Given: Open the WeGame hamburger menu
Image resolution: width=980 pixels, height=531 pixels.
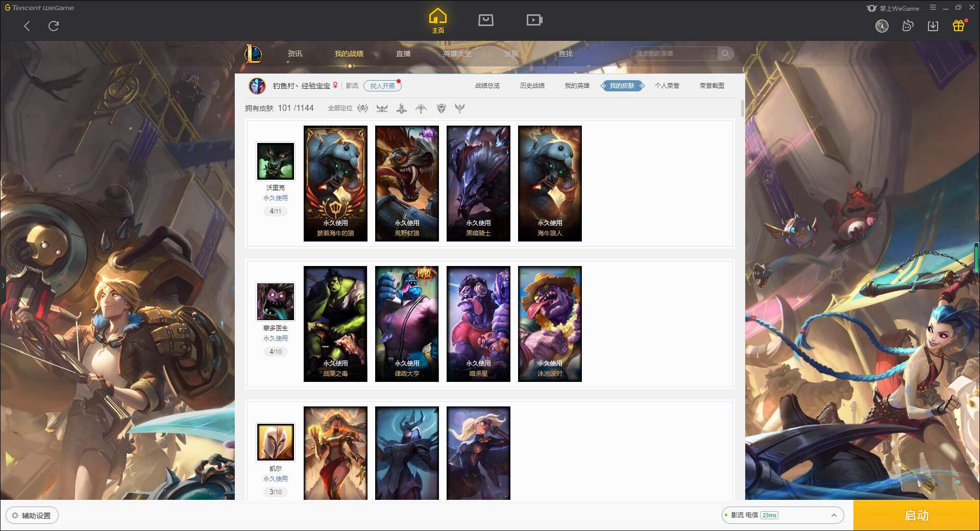Looking at the screenshot, I should coord(933,8).
